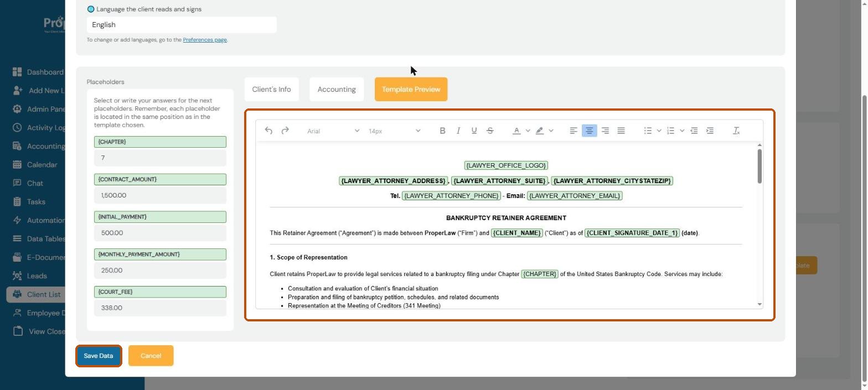Open Calendar from the sidebar
The height and width of the screenshot is (390, 868).
point(34,164)
